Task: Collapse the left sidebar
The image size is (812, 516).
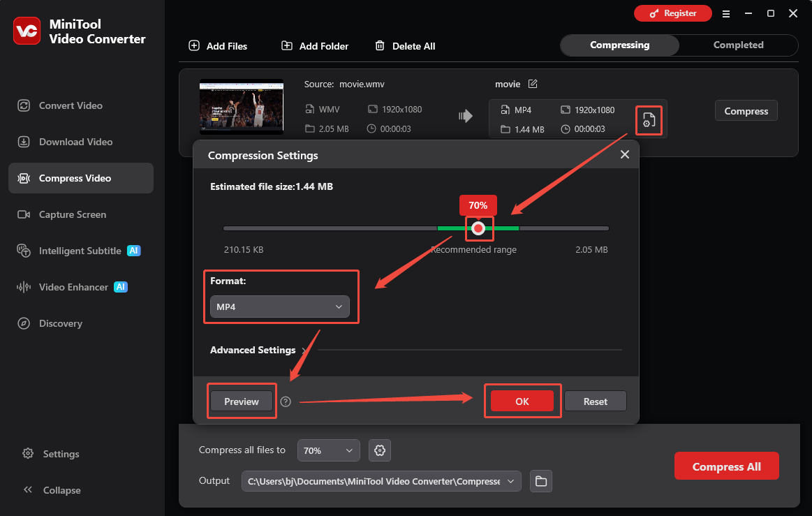Action: tap(52, 490)
